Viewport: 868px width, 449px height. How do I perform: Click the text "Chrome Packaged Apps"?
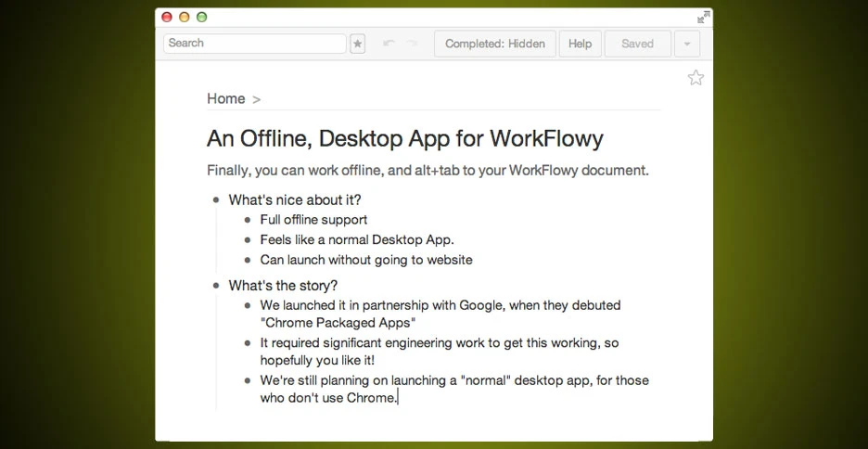click(x=338, y=323)
